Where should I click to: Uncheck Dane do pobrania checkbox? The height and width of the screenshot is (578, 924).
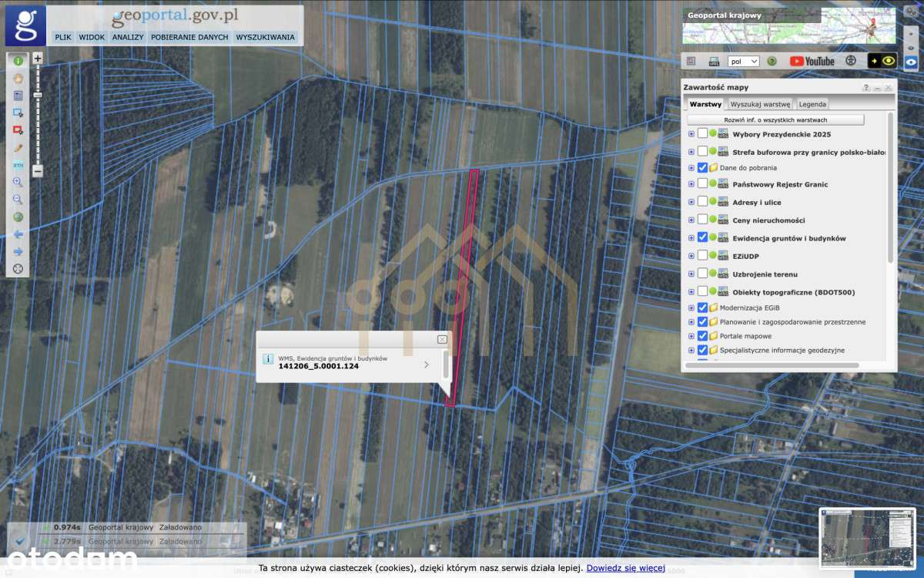click(x=702, y=167)
